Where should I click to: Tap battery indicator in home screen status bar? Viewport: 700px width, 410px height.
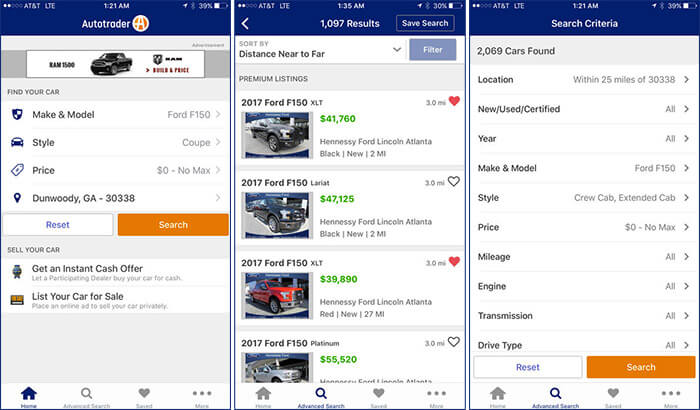[221, 6]
